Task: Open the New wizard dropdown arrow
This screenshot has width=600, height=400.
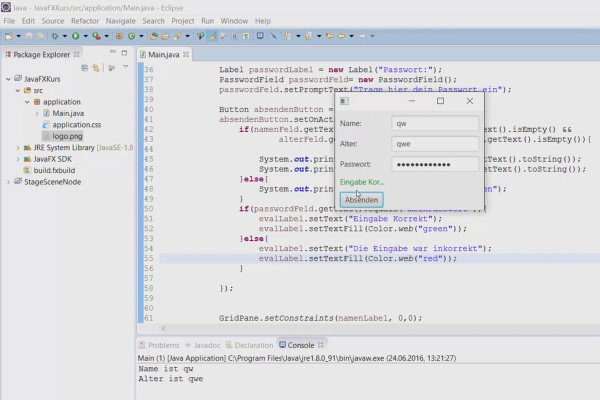Action: pyautogui.click(x=18, y=36)
